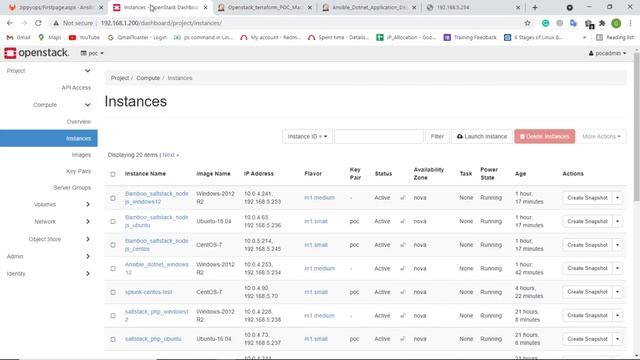Image resolution: width=640 pixels, height=360 pixels.
Task: Open IP_Allocation Google Sheets bookmark
Action: 406,38
